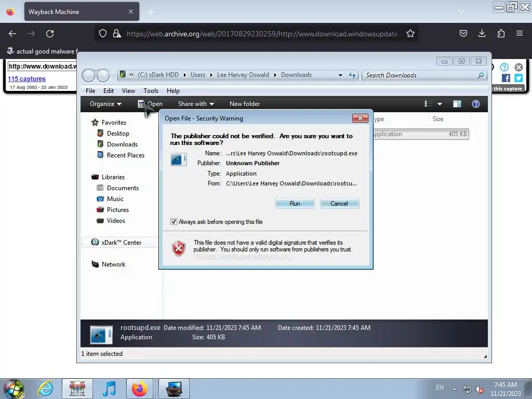Viewport: 532px width, 399px height.
Task: Open the Edit menu in Explorer
Action: (x=109, y=91)
